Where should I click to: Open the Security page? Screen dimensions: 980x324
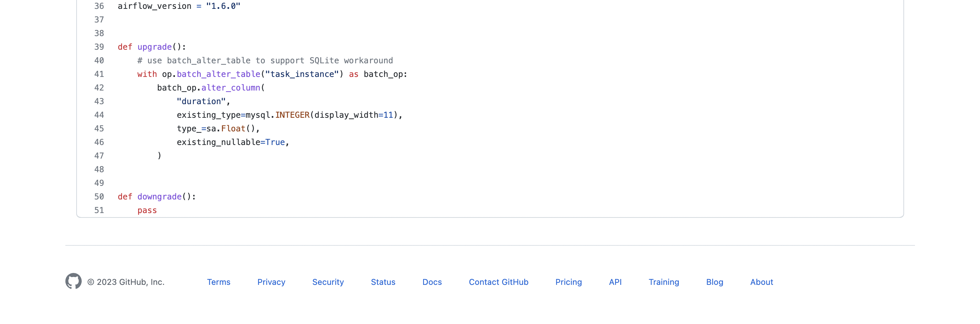coord(328,282)
